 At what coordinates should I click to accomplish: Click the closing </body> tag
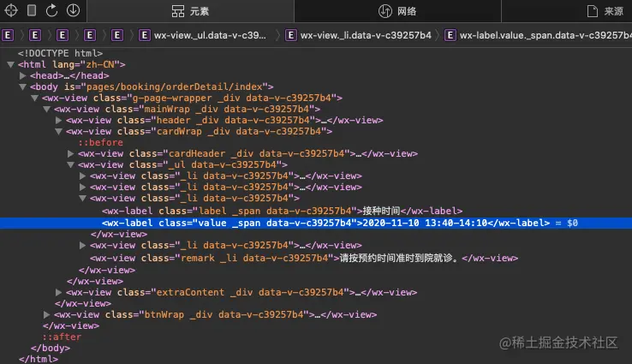pyautogui.click(x=51, y=348)
